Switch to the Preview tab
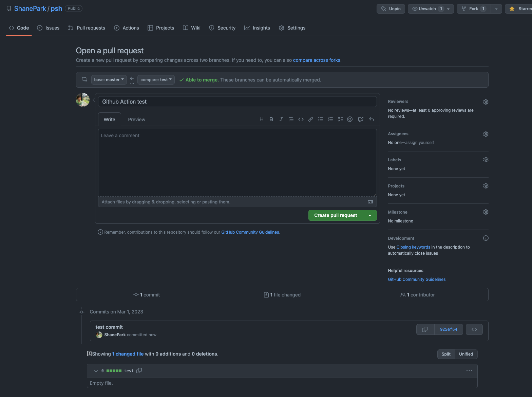The height and width of the screenshot is (397, 532). [x=136, y=120]
